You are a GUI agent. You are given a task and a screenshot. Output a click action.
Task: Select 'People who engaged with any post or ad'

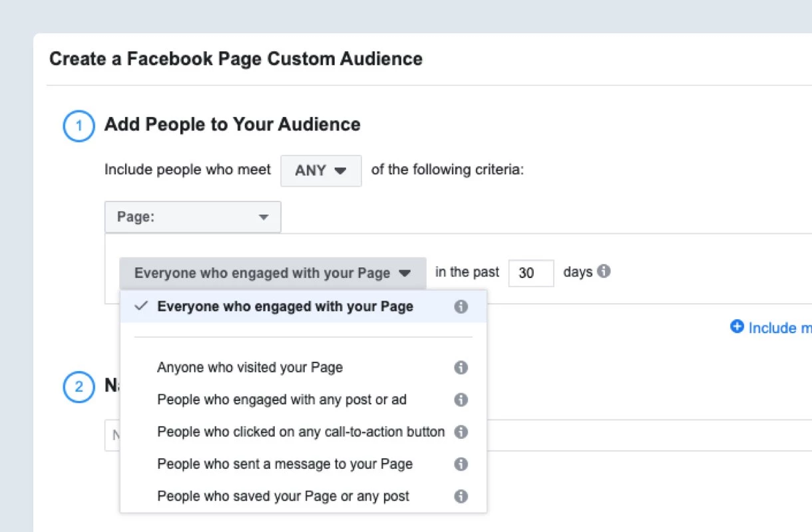tap(282, 400)
